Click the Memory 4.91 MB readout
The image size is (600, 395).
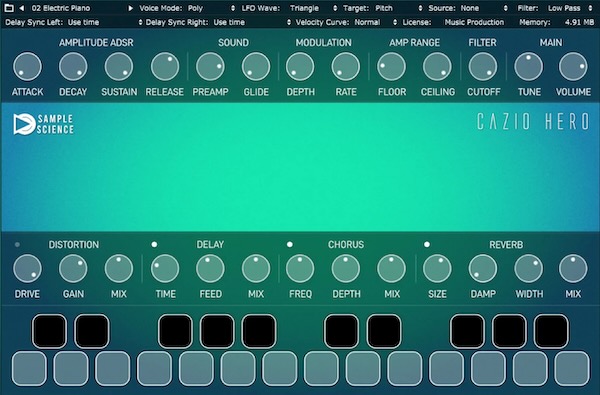[579, 22]
